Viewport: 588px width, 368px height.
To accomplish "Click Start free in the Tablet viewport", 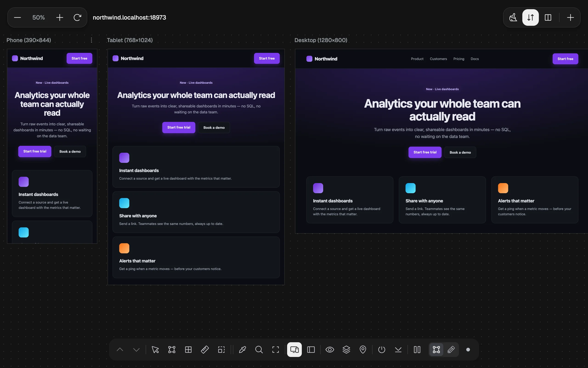I will 267,58.
